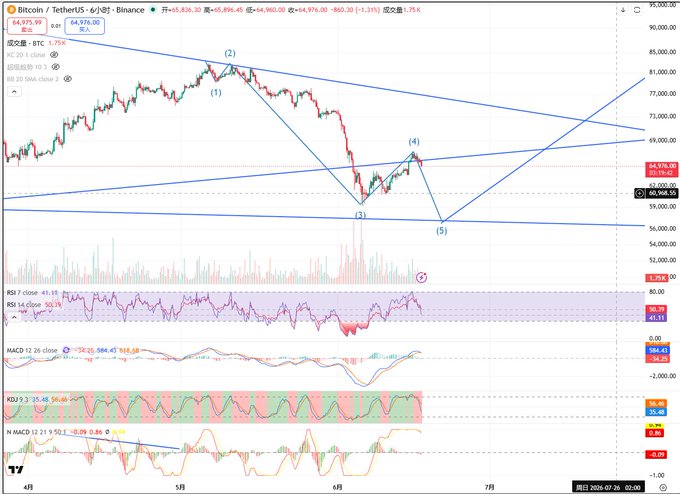This screenshot has height=494, width=680.
Task: Select the KC 20 1 close indicator label
Action: (x=26, y=55)
